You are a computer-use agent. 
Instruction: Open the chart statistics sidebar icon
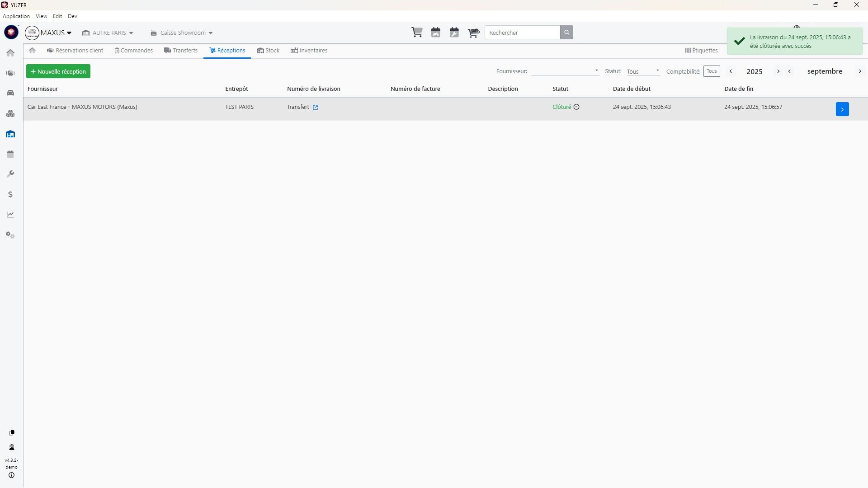point(10,215)
